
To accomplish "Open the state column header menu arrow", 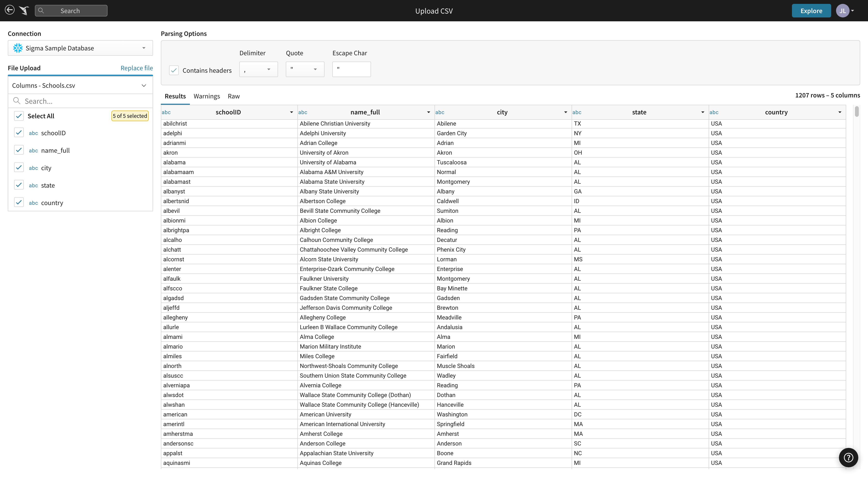I will click(703, 112).
